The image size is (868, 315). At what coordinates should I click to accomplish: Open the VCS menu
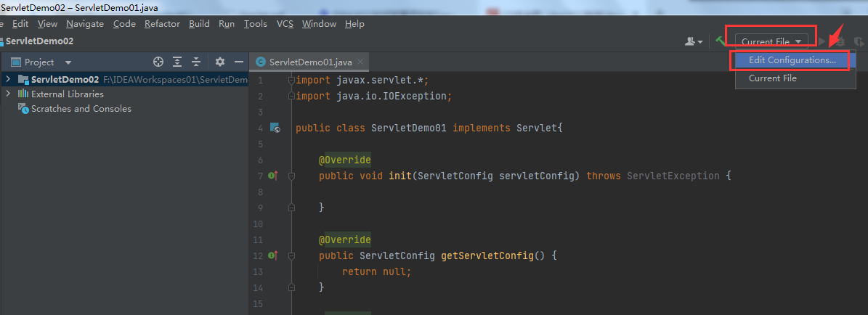coord(285,24)
